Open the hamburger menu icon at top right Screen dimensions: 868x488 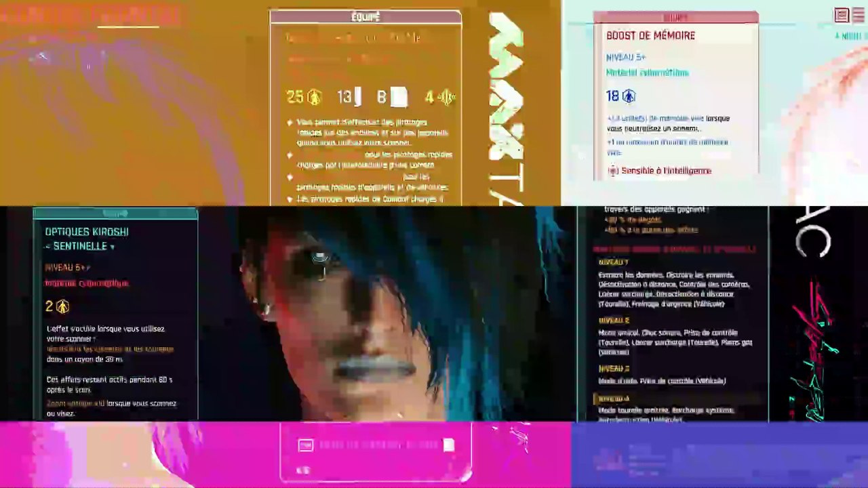click(859, 15)
